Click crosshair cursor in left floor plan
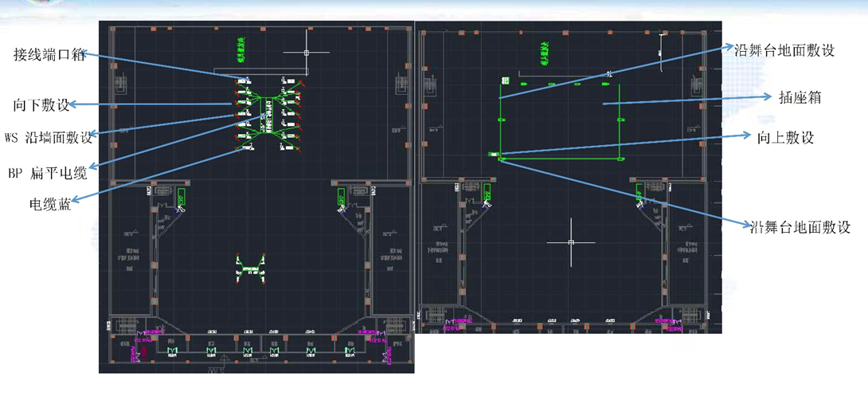868x412 pixels. [307, 53]
